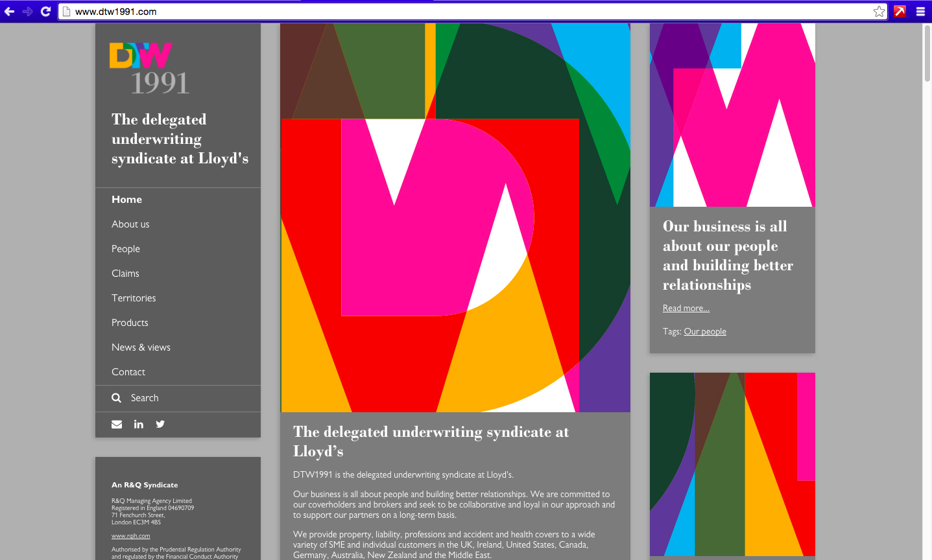Open the LinkedIn icon link
932x560 pixels.
point(139,424)
